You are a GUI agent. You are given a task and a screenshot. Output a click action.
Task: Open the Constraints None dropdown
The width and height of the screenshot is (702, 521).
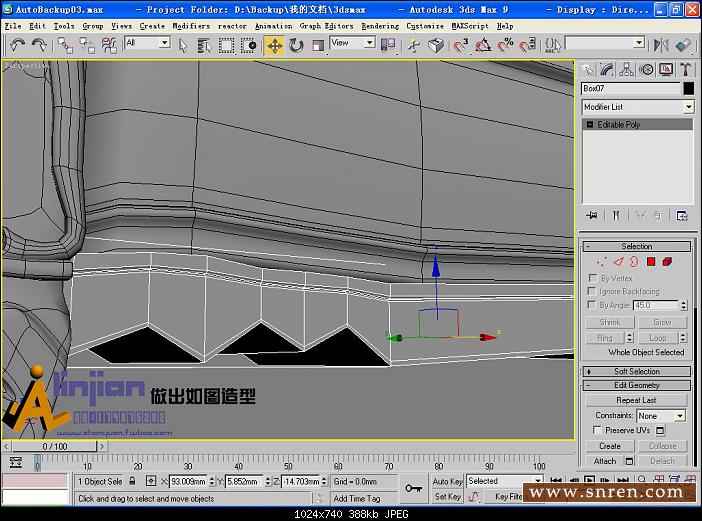661,415
